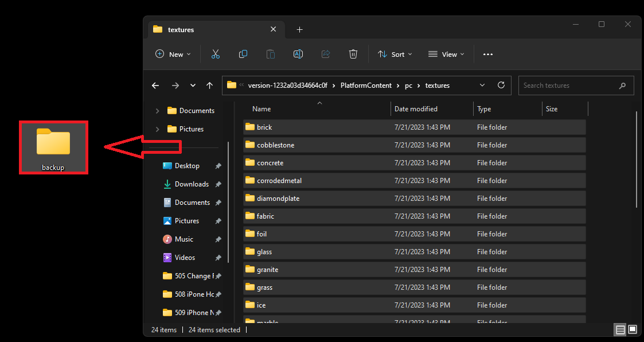644x342 pixels.
Task: Open the New dropdown menu
Action: [x=173, y=54]
